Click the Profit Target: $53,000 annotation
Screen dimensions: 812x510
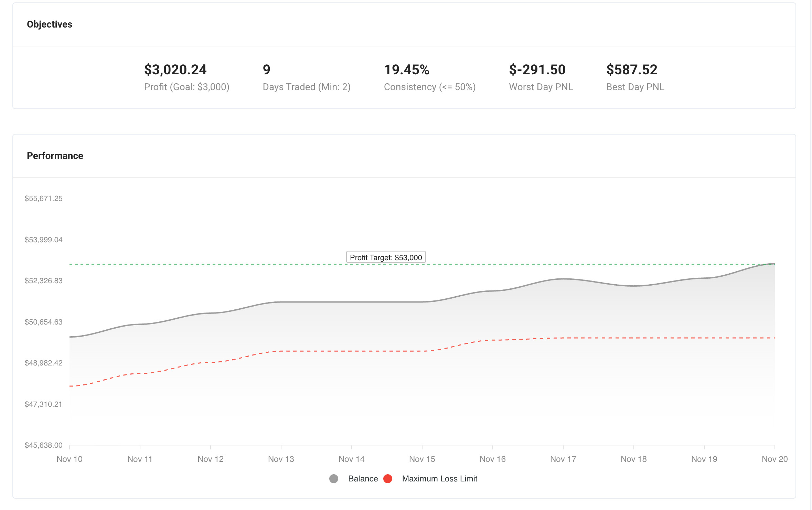click(x=386, y=257)
